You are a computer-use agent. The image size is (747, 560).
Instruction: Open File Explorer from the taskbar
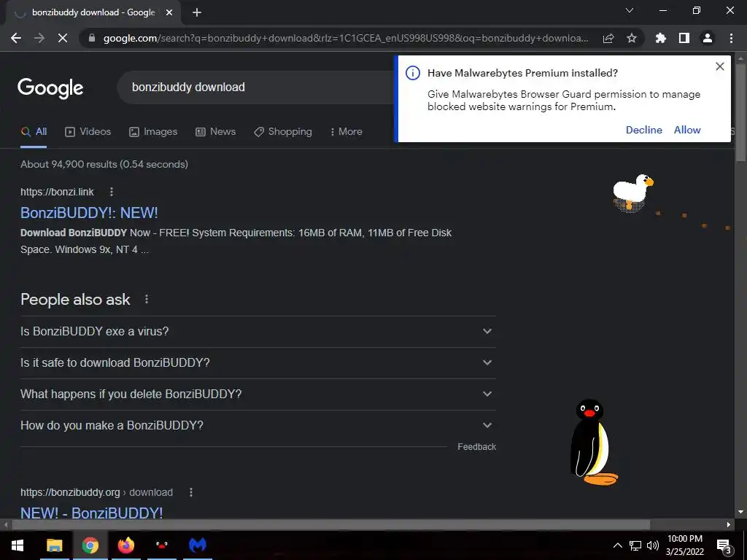click(54, 545)
